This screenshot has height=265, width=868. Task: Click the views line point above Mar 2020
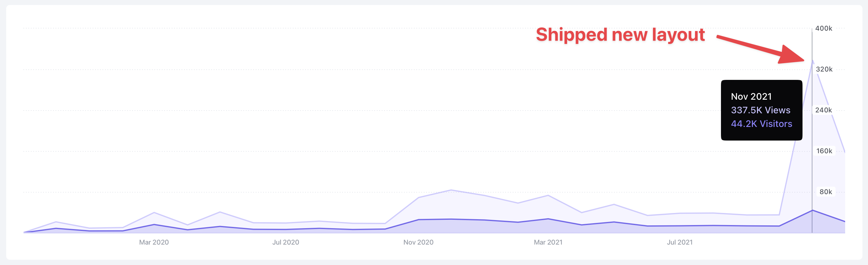[x=154, y=212]
